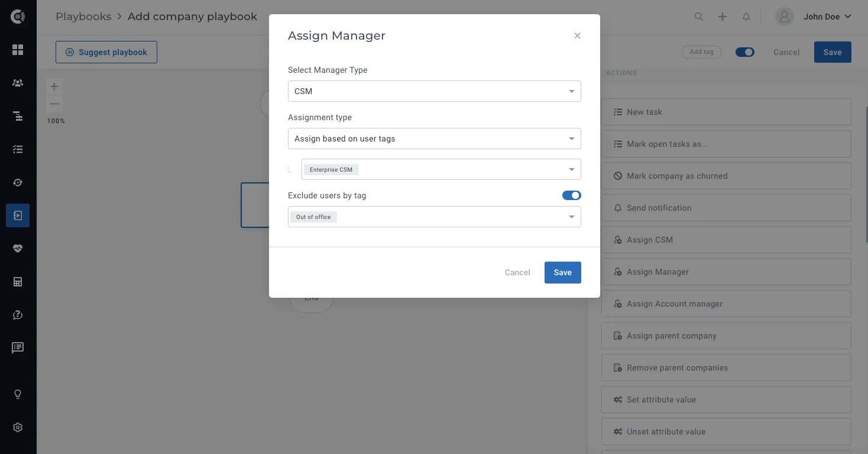Go to Playbooks breadcrumb
Image resolution: width=868 pixels, height=454 pixels.
83,17
